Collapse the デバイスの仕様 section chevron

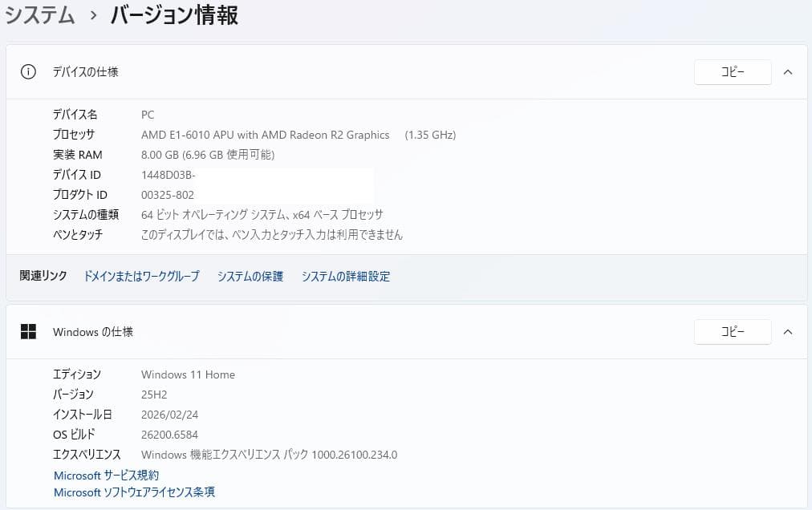coord(788,72)
